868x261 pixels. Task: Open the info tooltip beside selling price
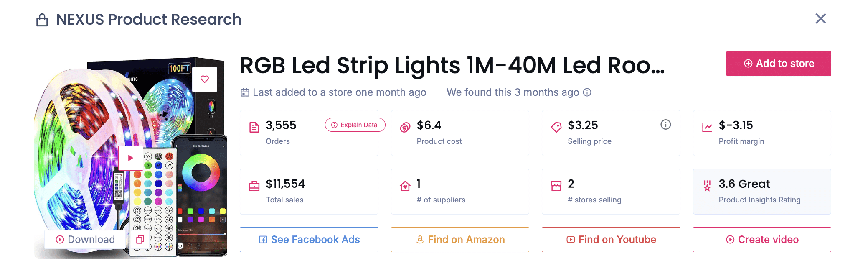[x=665, y=124]
